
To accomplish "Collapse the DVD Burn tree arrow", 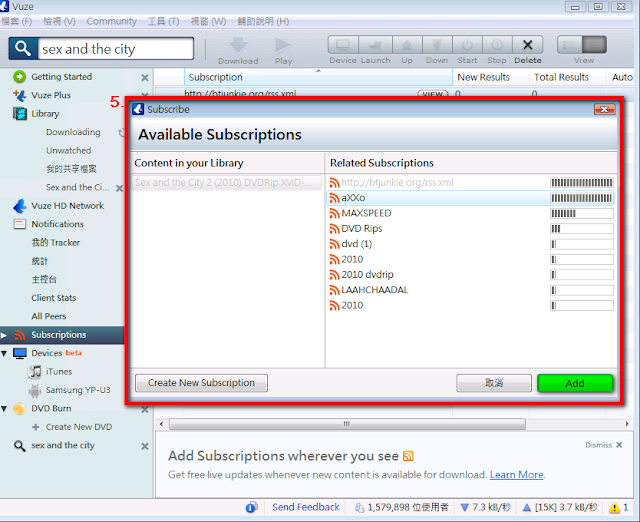I will coord(4,409).
